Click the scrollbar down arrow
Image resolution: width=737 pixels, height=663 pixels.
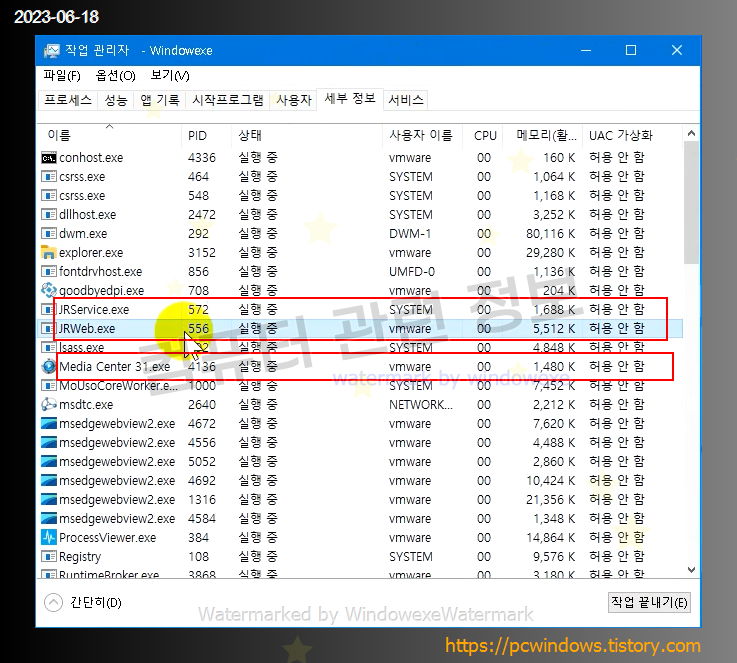(691, 570)
